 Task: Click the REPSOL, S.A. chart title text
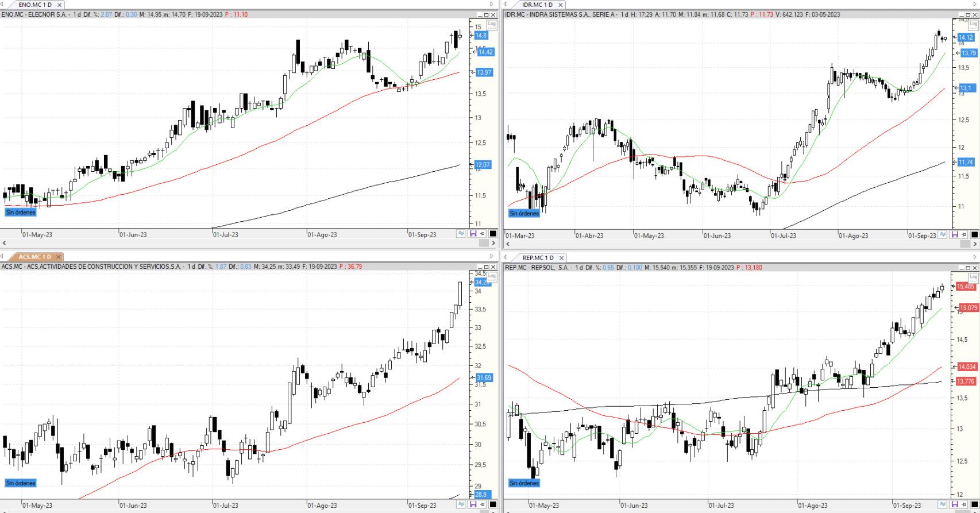(551, 267)
